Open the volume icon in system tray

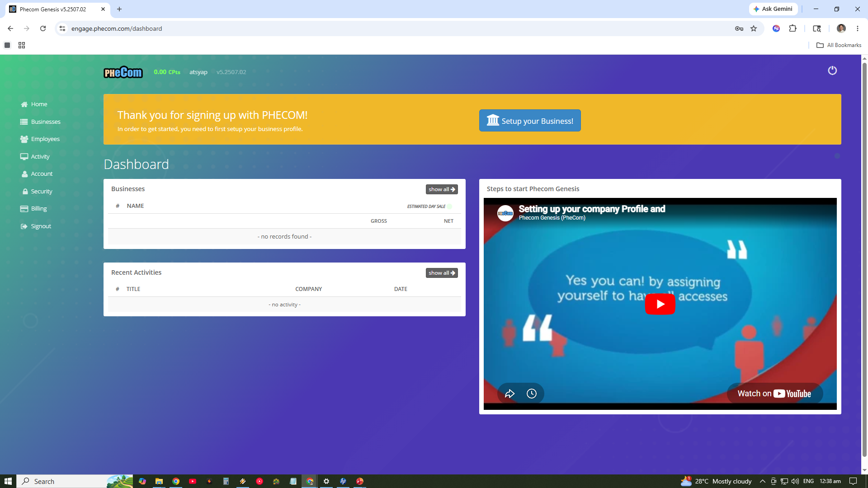click(795, 481)
